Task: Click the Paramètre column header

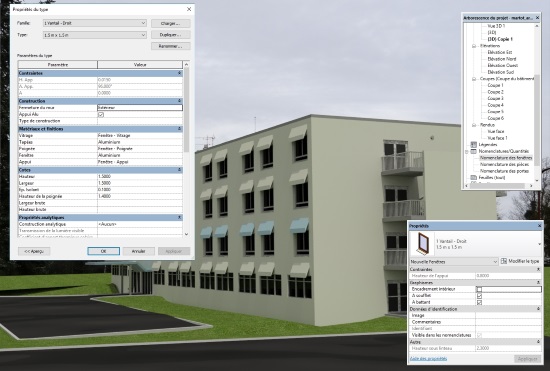Action: click(58, 65)
